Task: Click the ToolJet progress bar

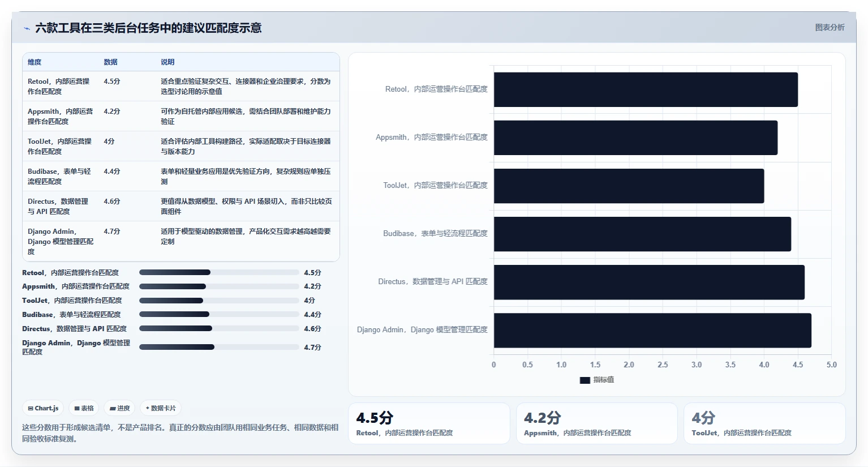Action: [x=219, y=301]
